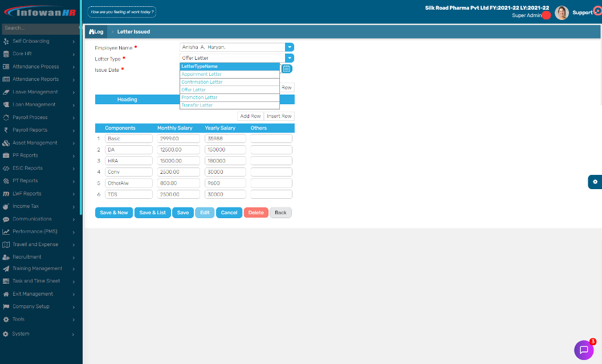602x364 pixels.
Task: Click the Cancel button
Action: pyautogui.click(x=229, y=212)
